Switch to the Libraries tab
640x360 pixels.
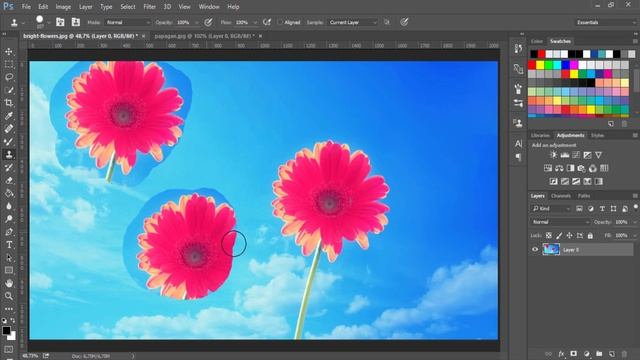[540, 135]
